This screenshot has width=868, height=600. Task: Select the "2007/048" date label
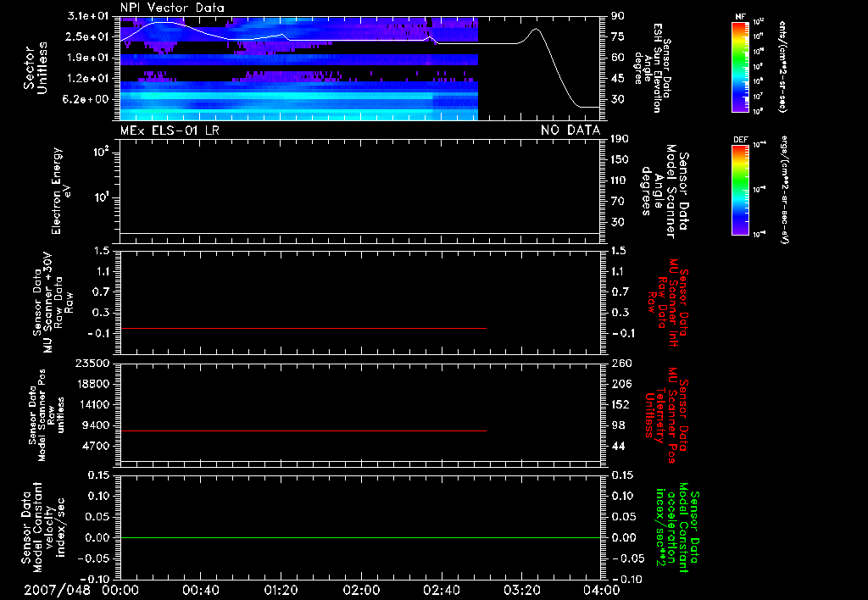pyautogui.click(x=57, y=590)
